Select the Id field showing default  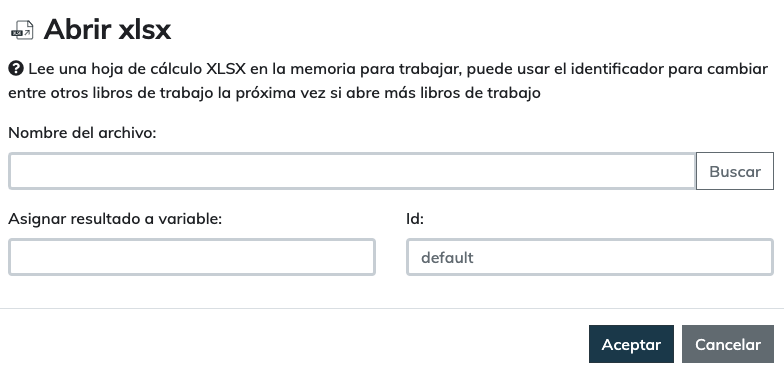590,257
